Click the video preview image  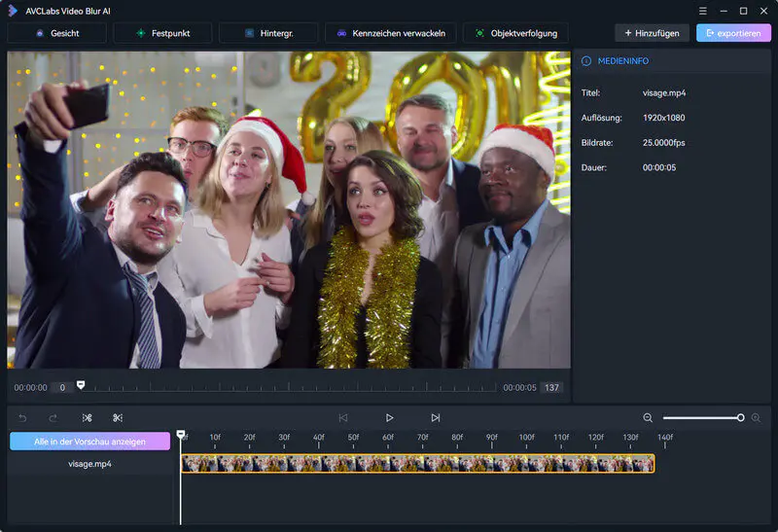289,210
